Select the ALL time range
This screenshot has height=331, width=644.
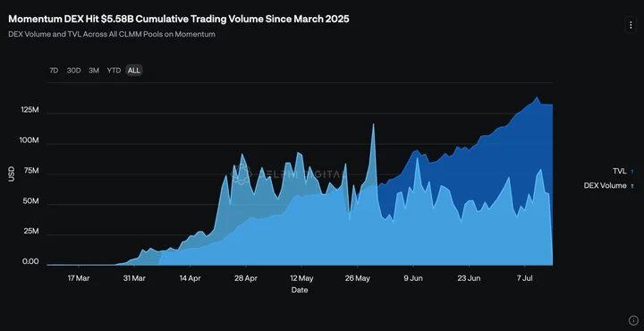[x=134, y=70]
